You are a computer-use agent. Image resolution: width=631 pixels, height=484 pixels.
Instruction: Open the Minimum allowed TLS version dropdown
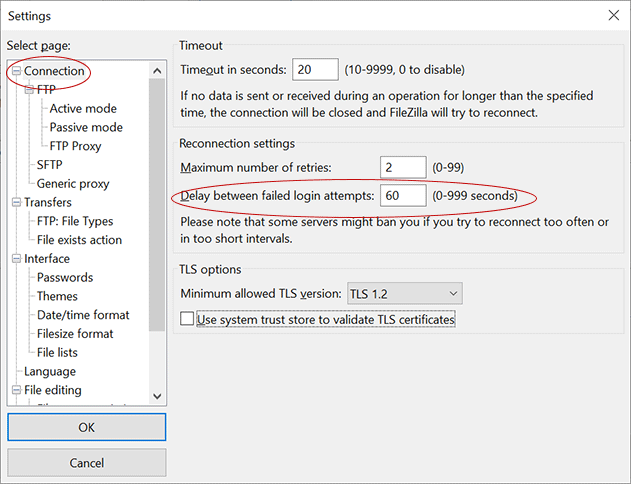coord(404,294)
